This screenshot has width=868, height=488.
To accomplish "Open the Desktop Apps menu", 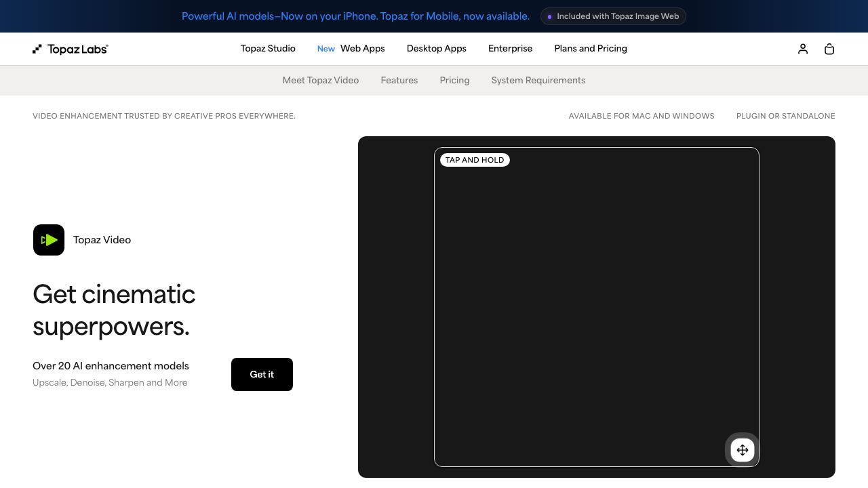I will click(x=437, y=49).
